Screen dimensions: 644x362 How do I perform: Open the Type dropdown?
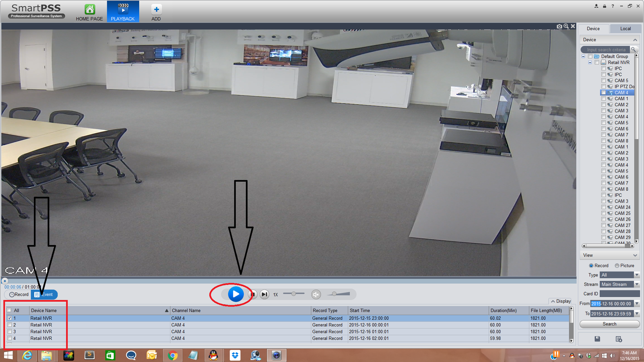[620, 275]
